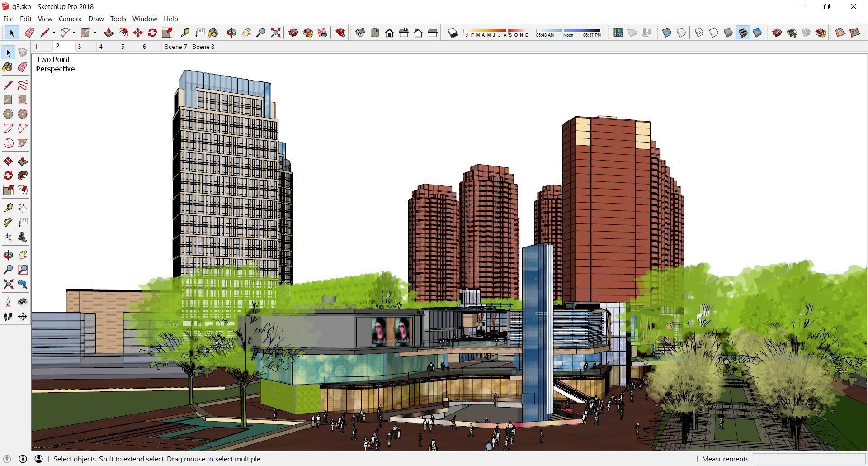Switch to scene tab 5

[123, 47]
